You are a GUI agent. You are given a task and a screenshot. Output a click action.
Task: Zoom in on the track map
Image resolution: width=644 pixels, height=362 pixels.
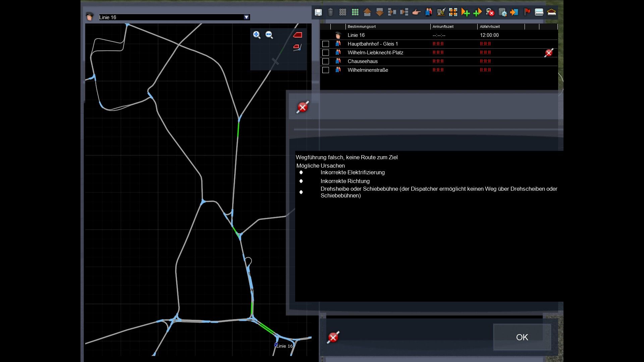pos(257,35)
